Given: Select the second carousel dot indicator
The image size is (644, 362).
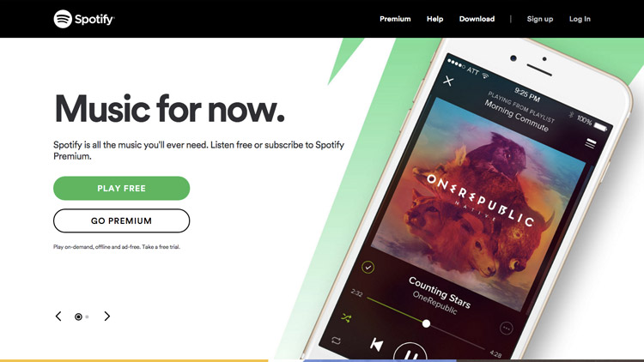Looking at the screenshot, I should point(87,317).
